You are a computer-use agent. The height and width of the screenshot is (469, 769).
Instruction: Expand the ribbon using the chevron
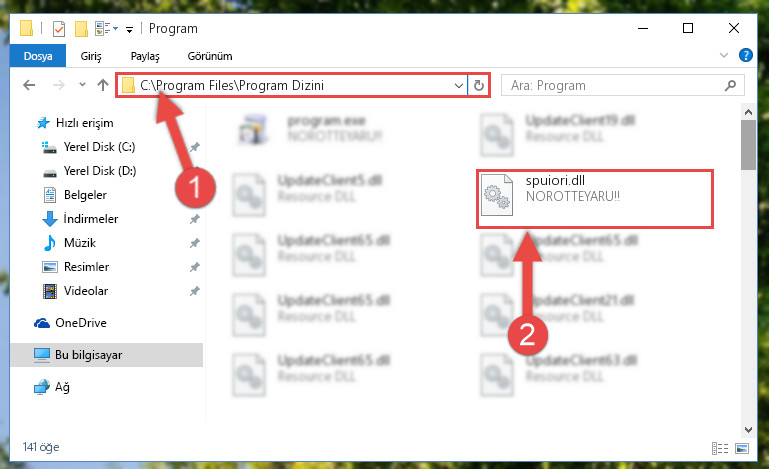coord(723,55)
